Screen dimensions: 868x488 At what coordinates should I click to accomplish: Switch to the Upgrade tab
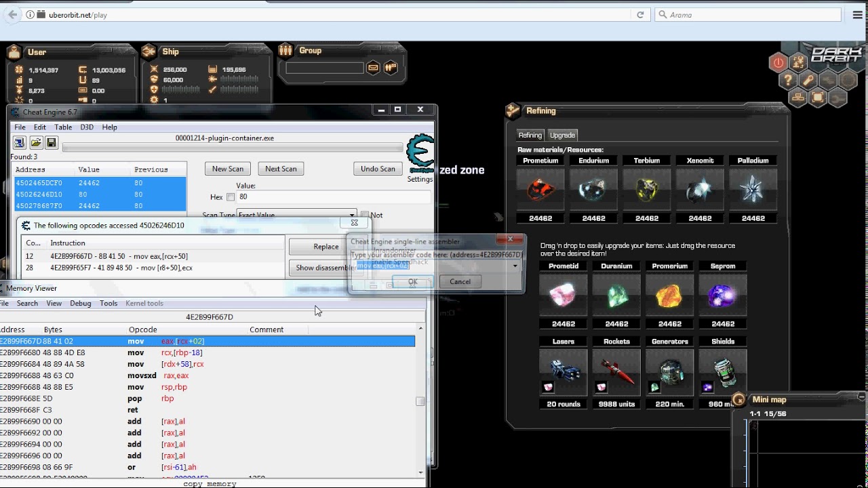pyautogui.click(x=562, y=135)
